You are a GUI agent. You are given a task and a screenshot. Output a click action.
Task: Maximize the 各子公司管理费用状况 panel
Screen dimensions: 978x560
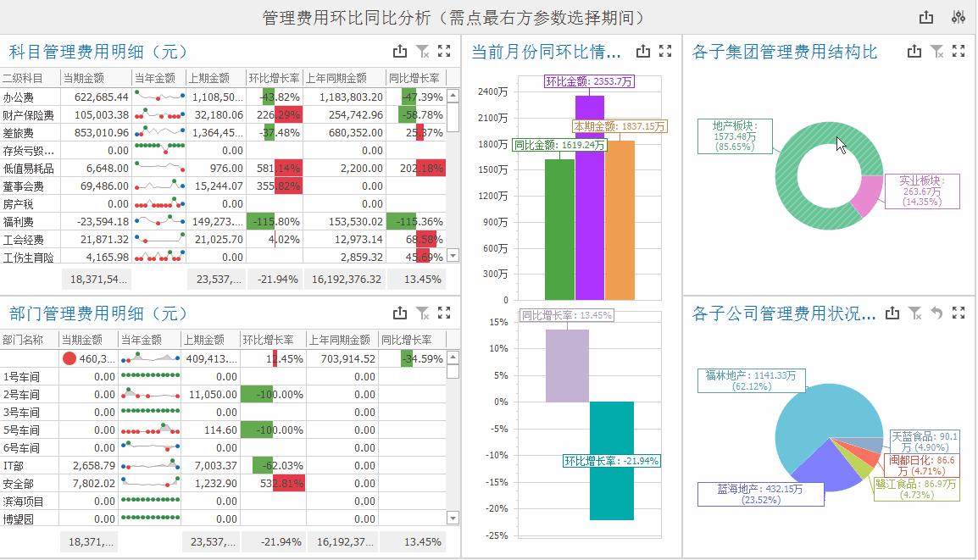(x=959, y=313)
